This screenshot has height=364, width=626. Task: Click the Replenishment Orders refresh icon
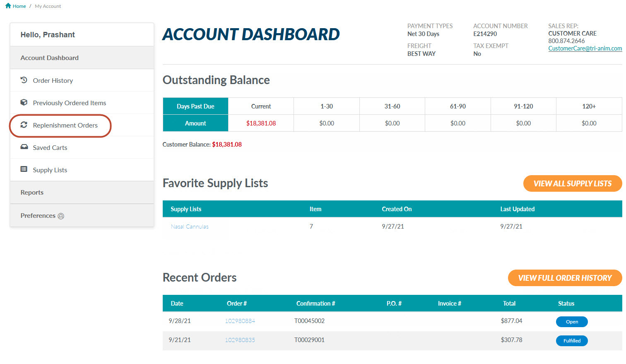click(24, 125)
